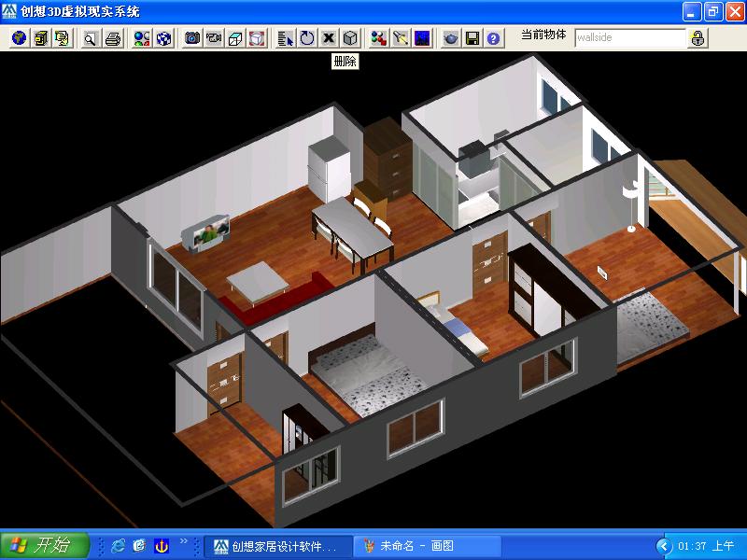The height and width of the screenshot is (560, 747).
Task: Open Internet Explorer from quick launch
Action: click(119, 546)
